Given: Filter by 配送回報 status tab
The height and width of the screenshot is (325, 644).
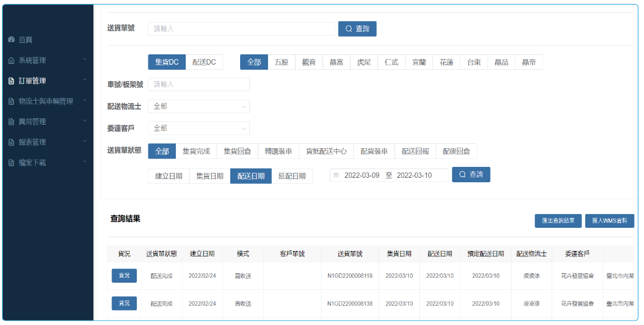Looking at the screenshot, I should [415, 151].
